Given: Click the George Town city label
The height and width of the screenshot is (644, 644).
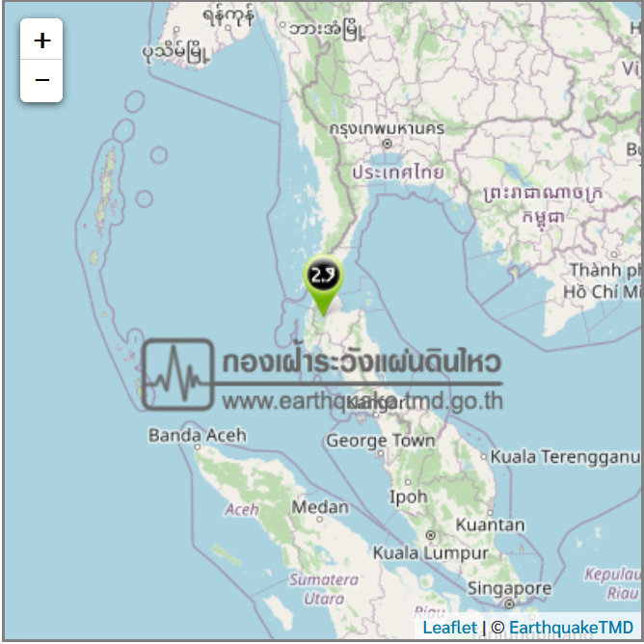Looking at the screenshot, I should (380, 441).
